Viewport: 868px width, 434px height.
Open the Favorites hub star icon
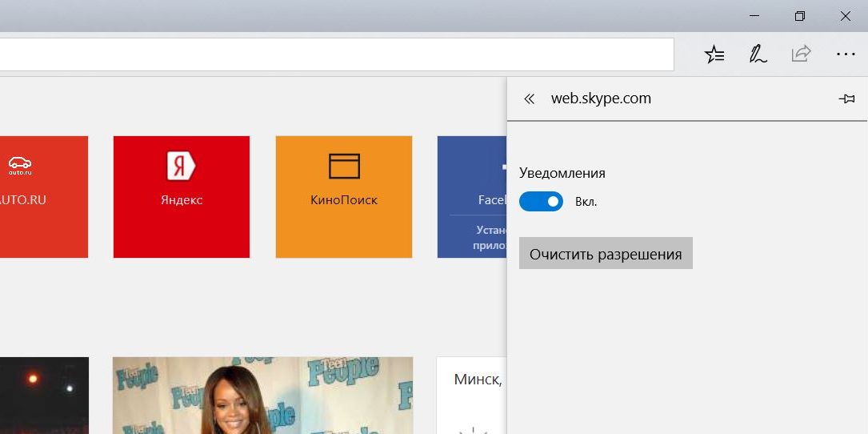[714, 54]
